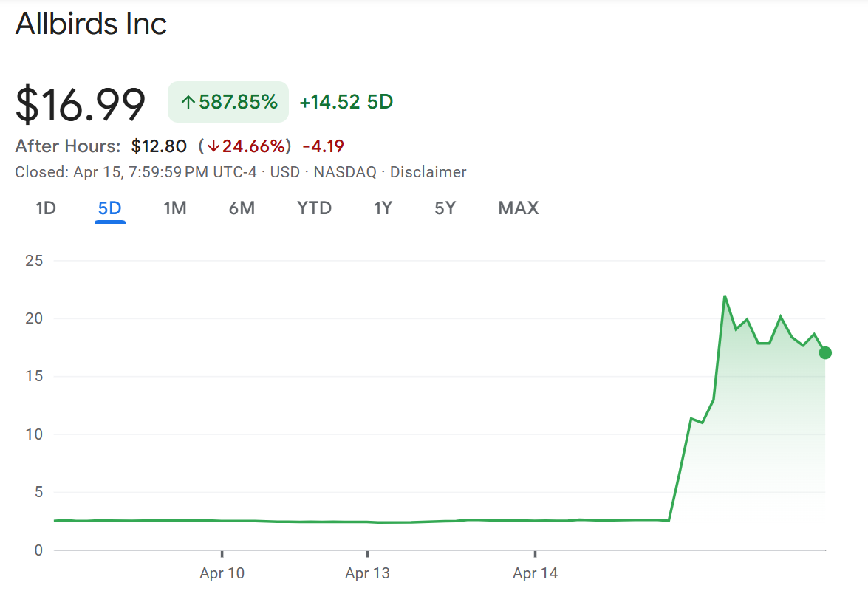The height and width of the screenshot is (591, 868).
Task: Select the green endpoint dot on the chart
Action: pyautogui.click(x=824, y=353)
